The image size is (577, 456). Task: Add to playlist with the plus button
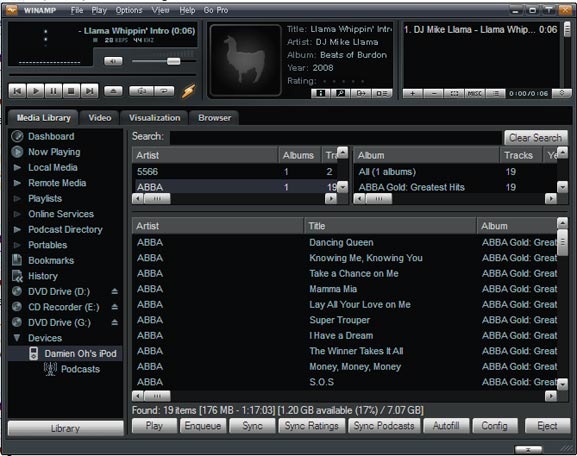tap(413, 93)
